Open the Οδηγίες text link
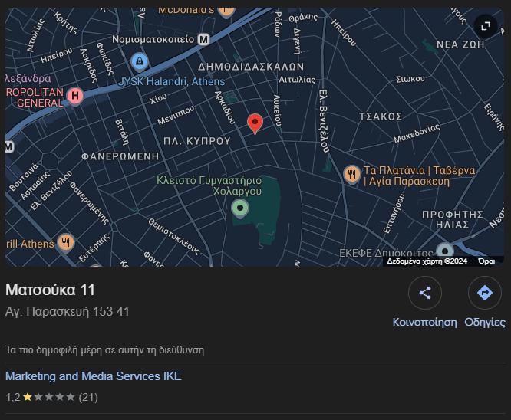This screenshot has height=420, width=511. [x=485, y=323]
